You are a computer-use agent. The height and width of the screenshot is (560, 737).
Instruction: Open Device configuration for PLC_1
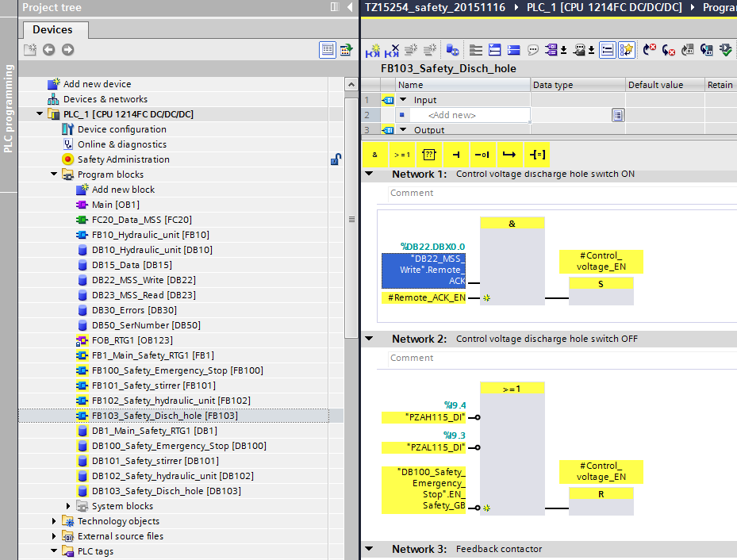[x=121, y=129]
